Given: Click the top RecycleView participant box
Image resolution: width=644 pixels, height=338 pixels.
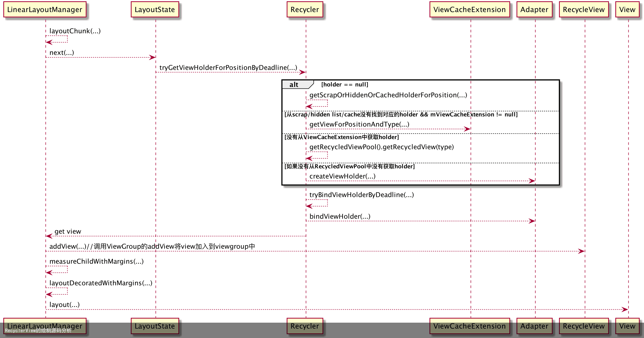Looking at the screenshot, I should 584,9.
